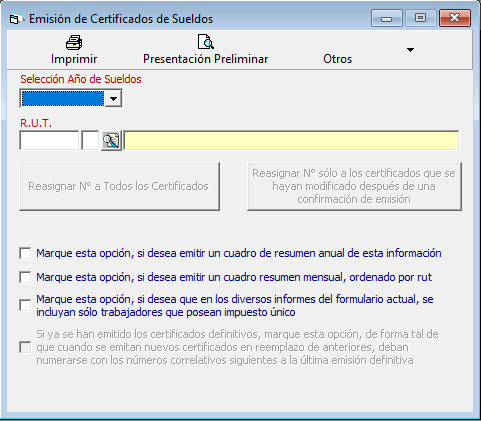Enable the annual summary table checkbox
481x421 pixels.
click(25, 253)
